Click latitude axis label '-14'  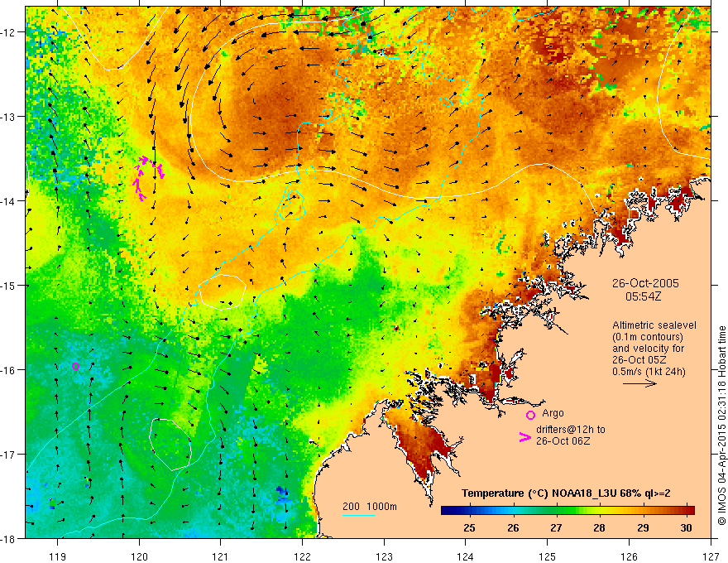coord(8,200)
